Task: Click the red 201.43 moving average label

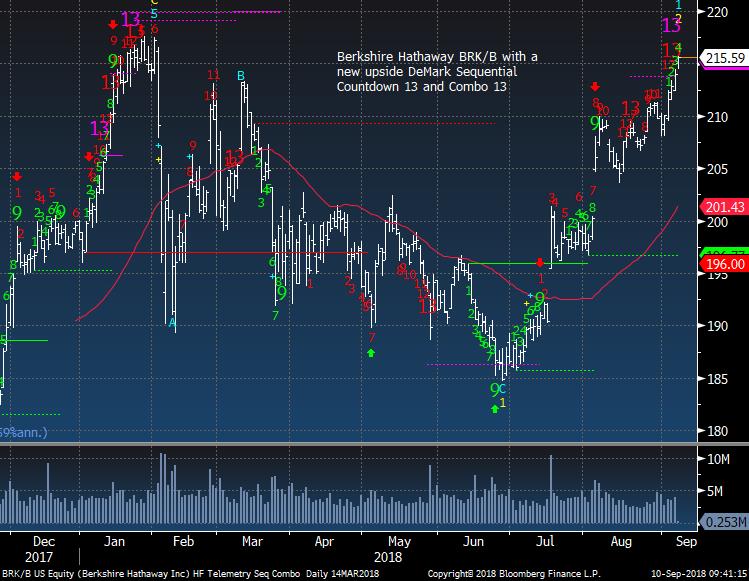Action: [725, 207]
